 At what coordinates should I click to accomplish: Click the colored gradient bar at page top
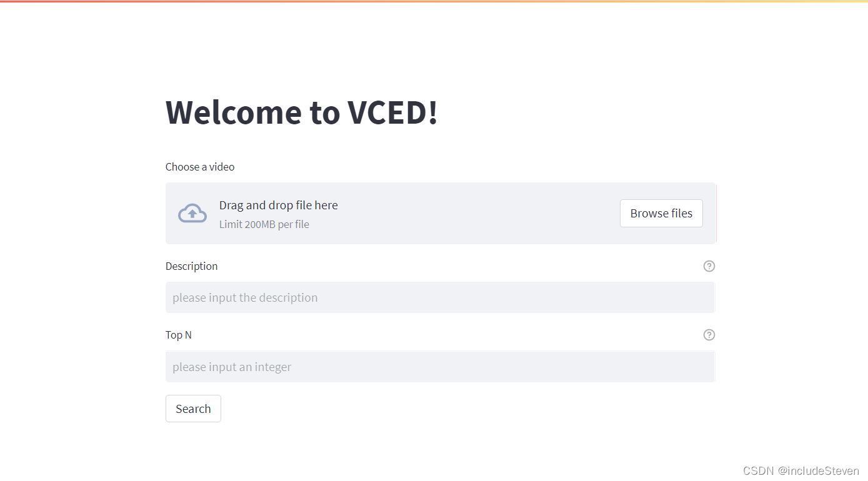[434, 1]
